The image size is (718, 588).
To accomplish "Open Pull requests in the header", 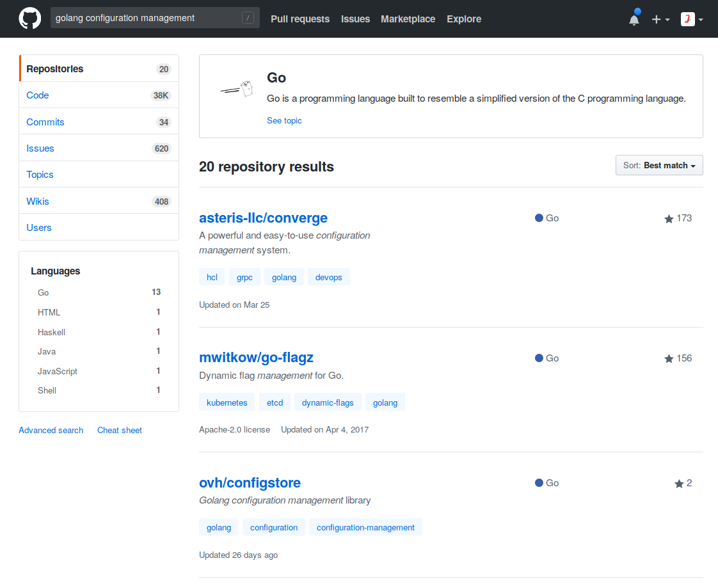I will 300,19.
